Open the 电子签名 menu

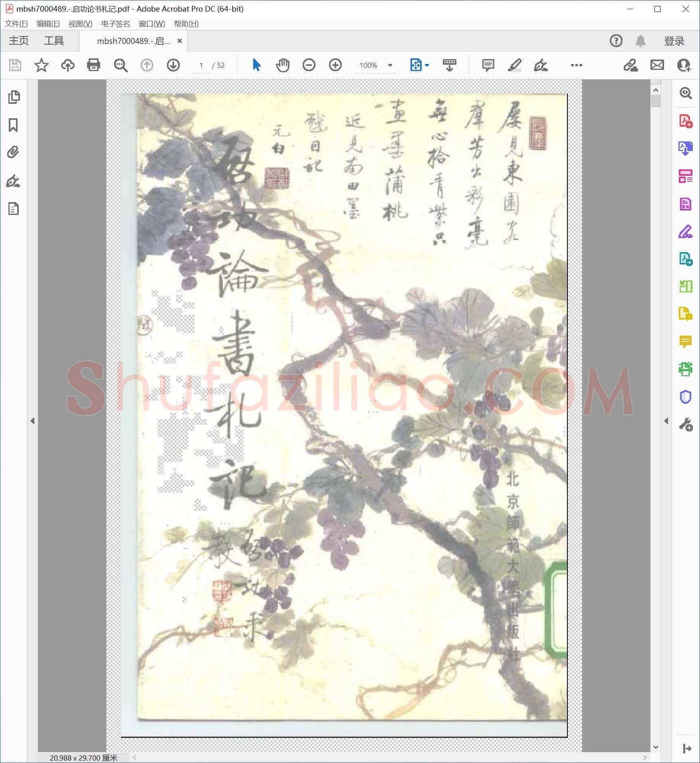tap(116, 24)
